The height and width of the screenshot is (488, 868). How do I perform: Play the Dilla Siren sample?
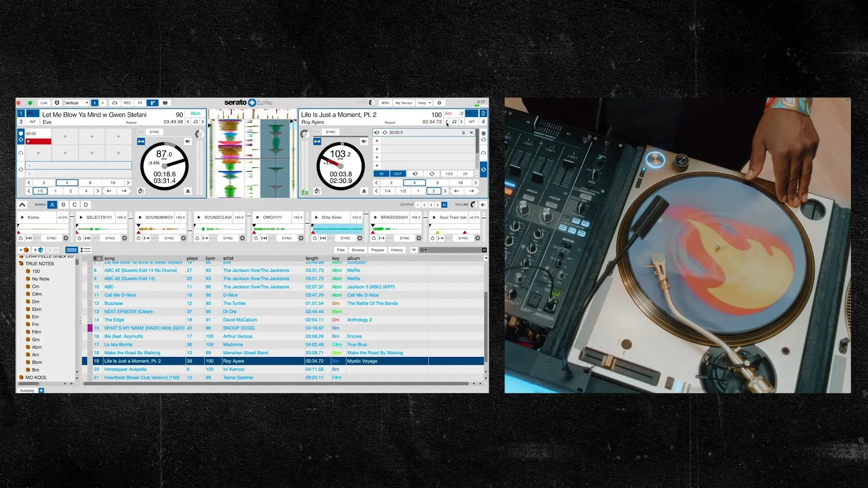[x=316, y=217]
